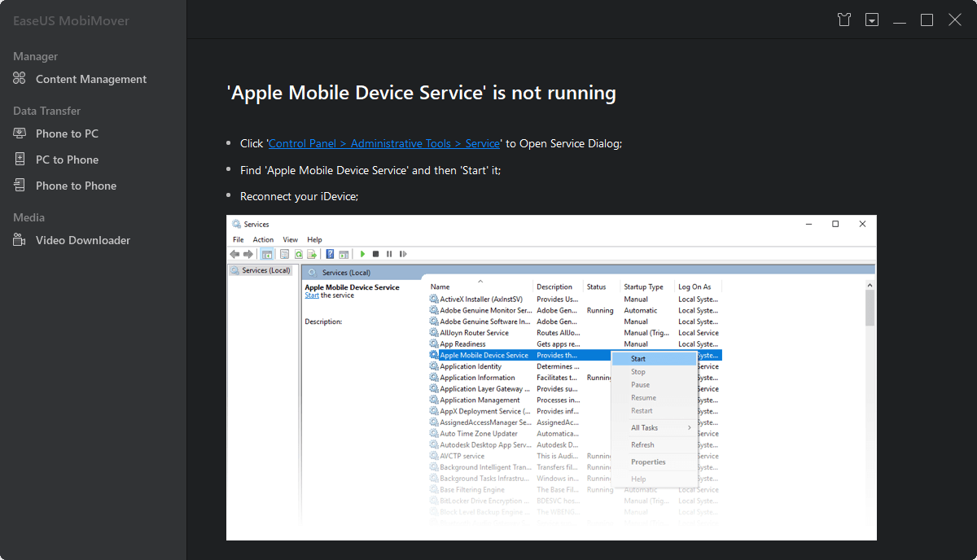The width and height of the screenshot is (977, 560).
Task: Click the Export List toolbar icon
Action: point(311,253)
